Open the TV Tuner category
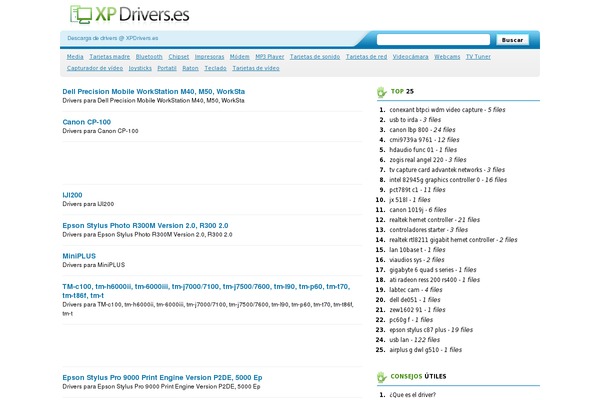 click(x=478, y=57)
